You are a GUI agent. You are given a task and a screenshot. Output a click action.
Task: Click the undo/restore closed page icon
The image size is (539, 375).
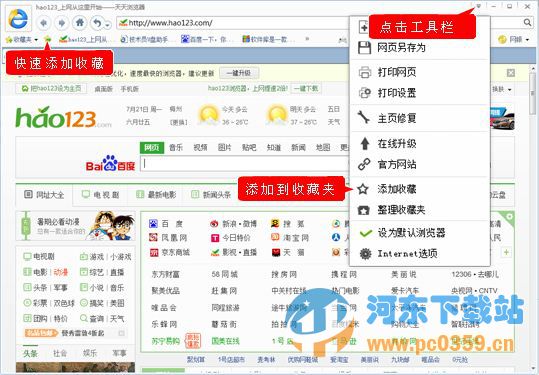tap(97, 23)
